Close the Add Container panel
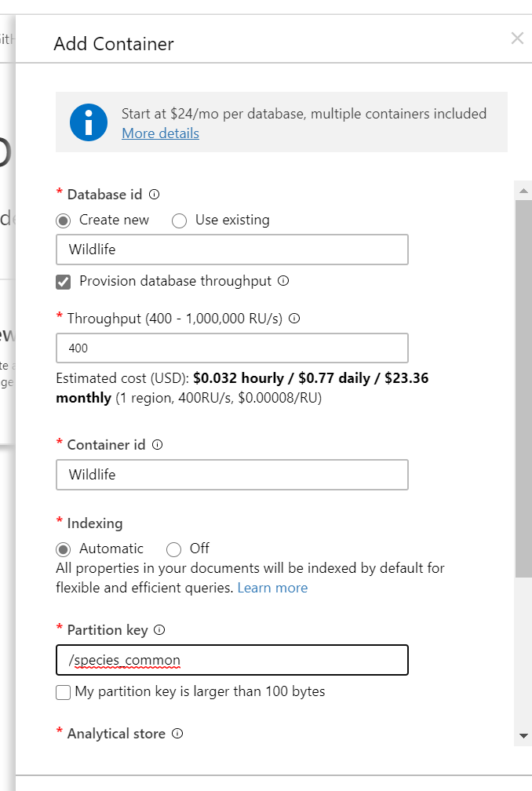Viewport: 532px width, 791px height. 517,38
